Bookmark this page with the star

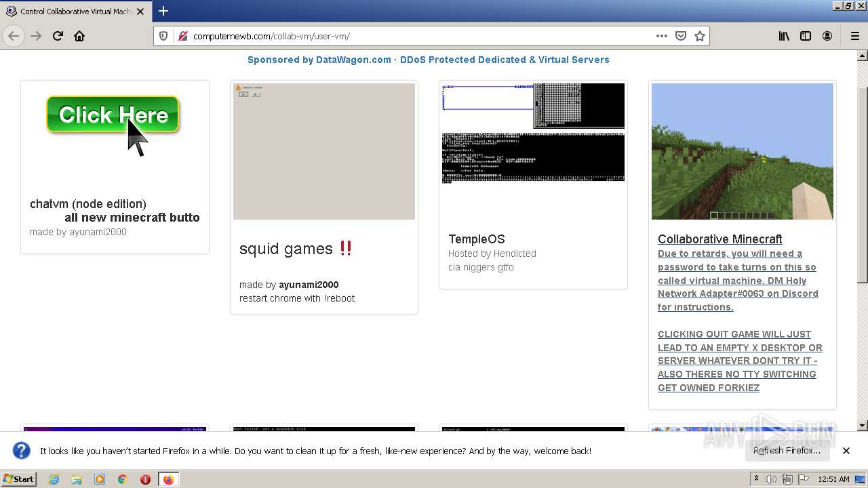(x=700, y=36)
